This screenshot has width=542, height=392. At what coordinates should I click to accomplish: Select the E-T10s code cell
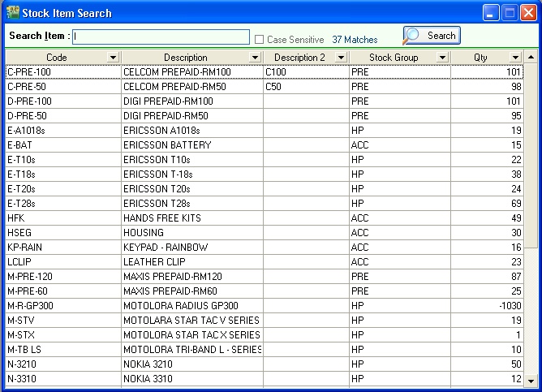[63, 160]
